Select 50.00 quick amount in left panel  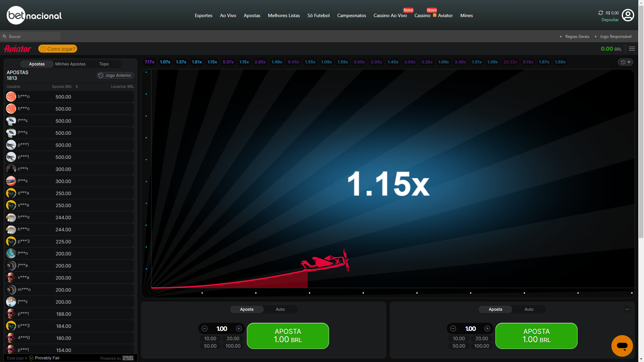click(x=210, y=346)
